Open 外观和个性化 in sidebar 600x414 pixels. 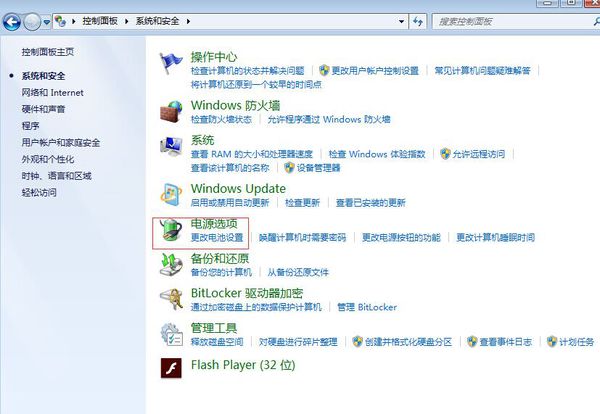(48, 159)
